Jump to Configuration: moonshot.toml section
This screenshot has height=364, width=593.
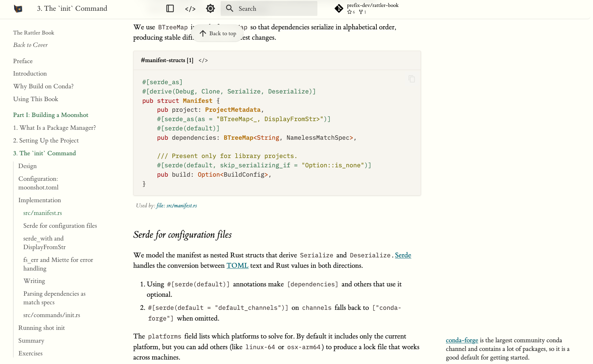coord(38,183)
